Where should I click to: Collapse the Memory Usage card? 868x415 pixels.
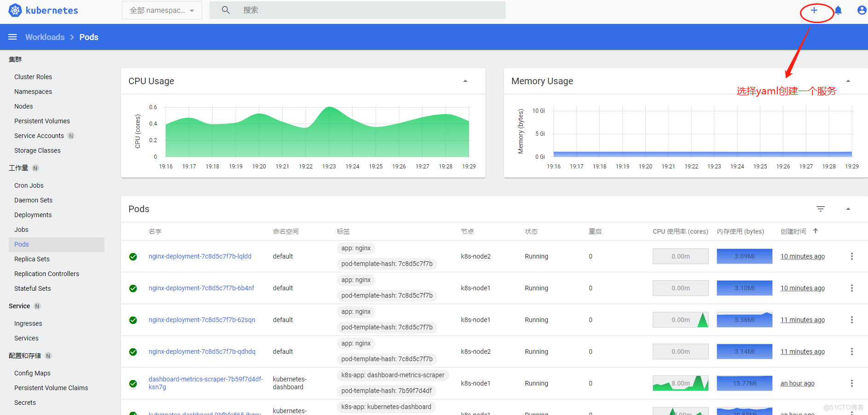(848, 81)
